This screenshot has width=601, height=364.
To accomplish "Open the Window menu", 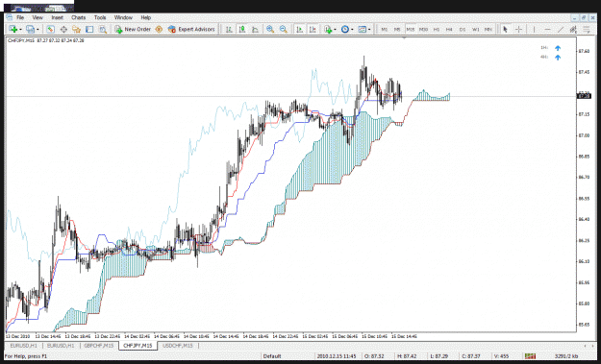I will point(123,17).
